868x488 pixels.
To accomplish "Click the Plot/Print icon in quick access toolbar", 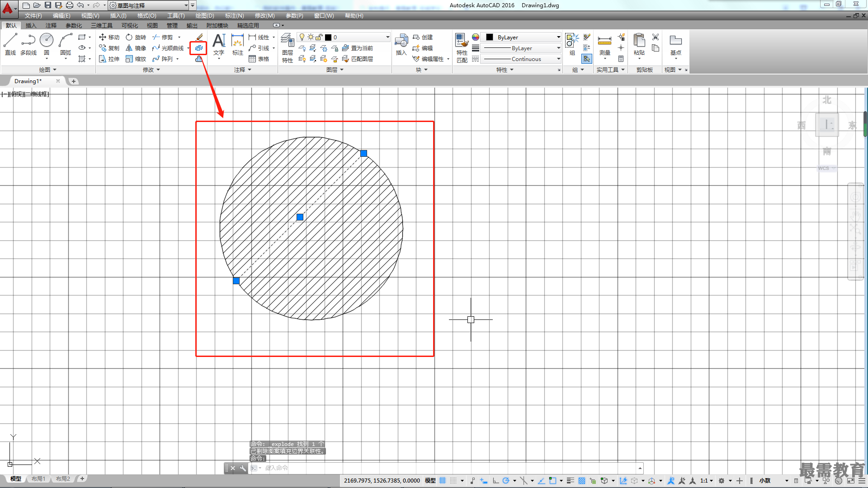I will [69, 5].
